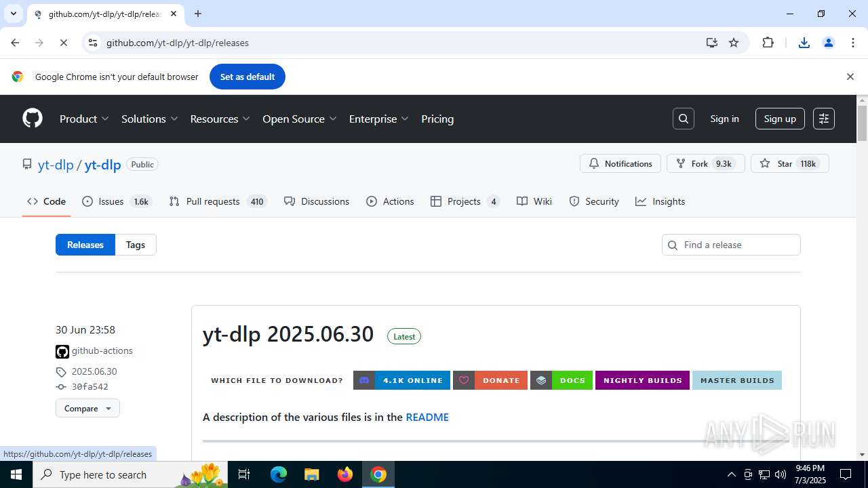Star the yt-dlp repository
The image size is (868, 488).
coord(790,163)
